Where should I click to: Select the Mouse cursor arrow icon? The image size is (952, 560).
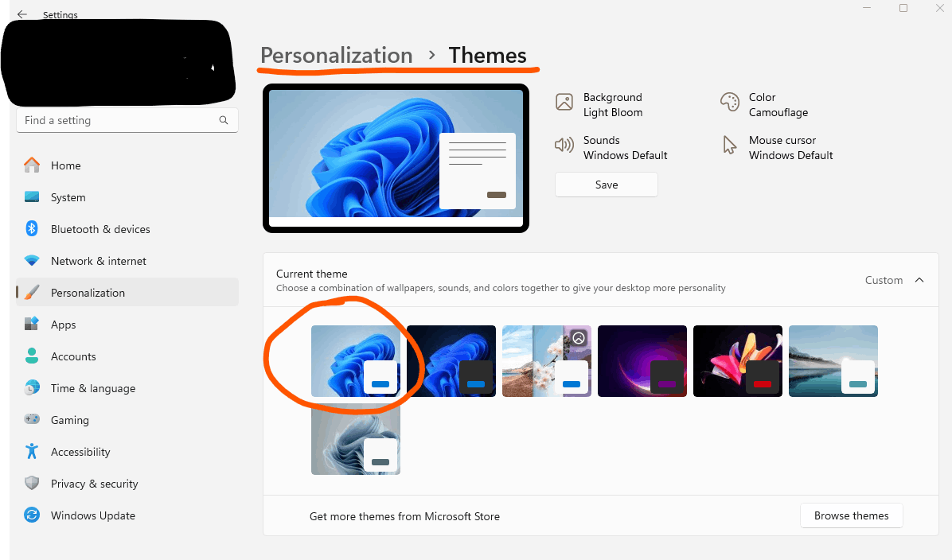(x=729, y=145)
